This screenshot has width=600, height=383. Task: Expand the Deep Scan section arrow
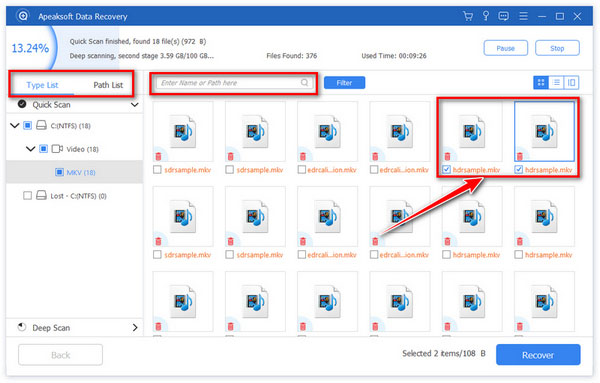tap(135, 328)
